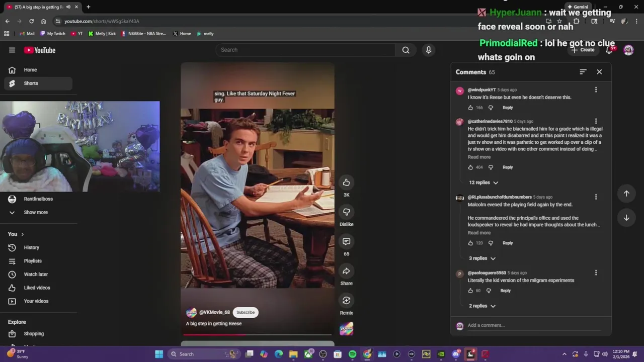Viewport: 644px width, 362px height.
Task: Go to Home in sidebar
Action: (38, 70)
